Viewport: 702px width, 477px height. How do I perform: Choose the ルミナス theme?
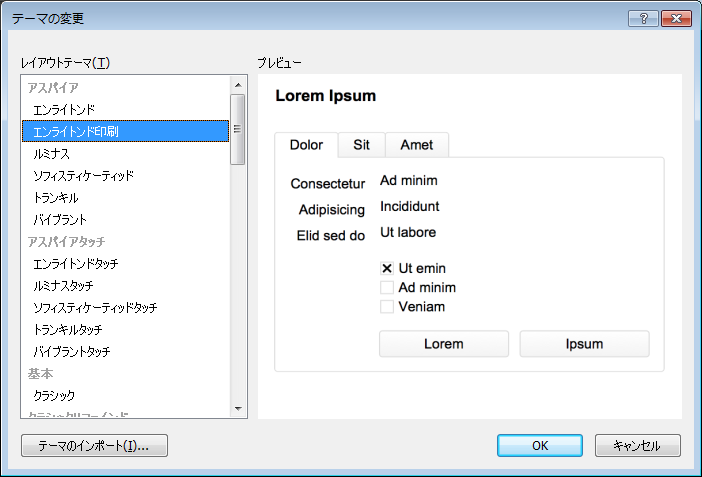(125, 154)
